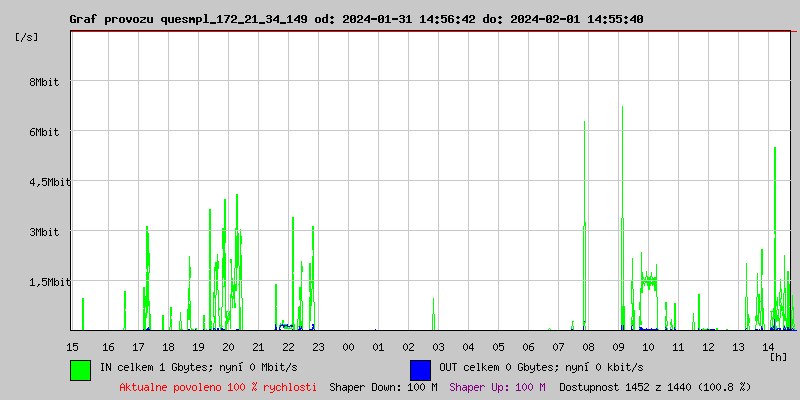Image resolution: width=800 pixels, height=400 pixels.
Task: Click the 3Mbit y-axis label
Action: (x=44, y=232)
